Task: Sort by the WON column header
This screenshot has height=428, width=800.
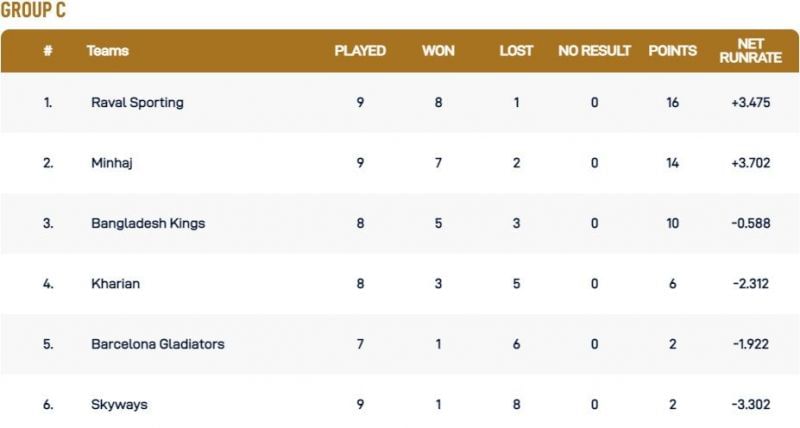Action: (x=438, y=51)
